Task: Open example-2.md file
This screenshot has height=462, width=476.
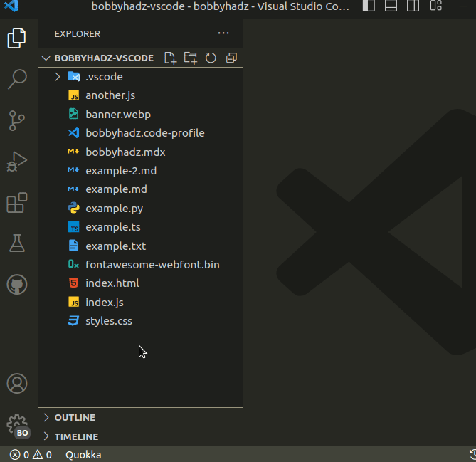Action: [x=141, y=171]
